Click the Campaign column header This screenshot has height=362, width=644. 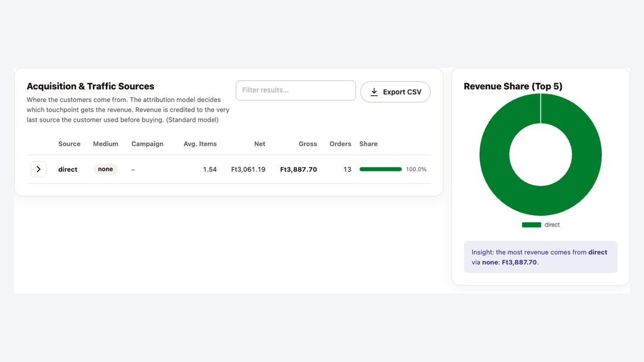[x=148, y=144]
